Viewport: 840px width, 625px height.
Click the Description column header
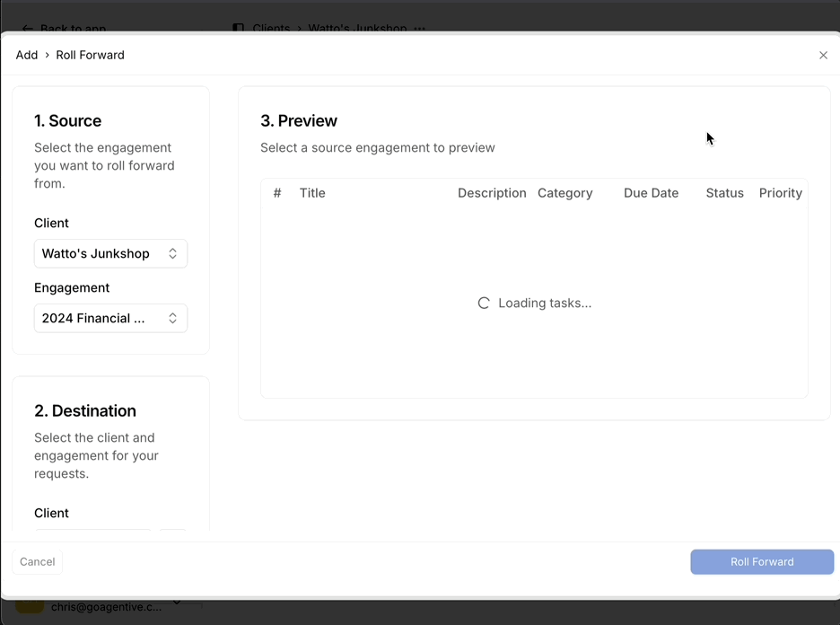(x=492, y=193)
